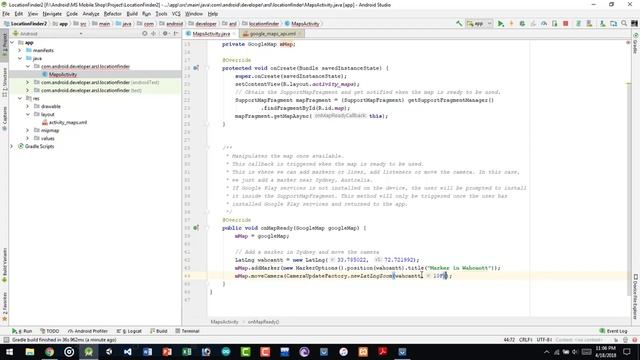The height and width of the screenshot is (360, 640).
Task: Open the Refactor menu
Action: click(113, 14)
